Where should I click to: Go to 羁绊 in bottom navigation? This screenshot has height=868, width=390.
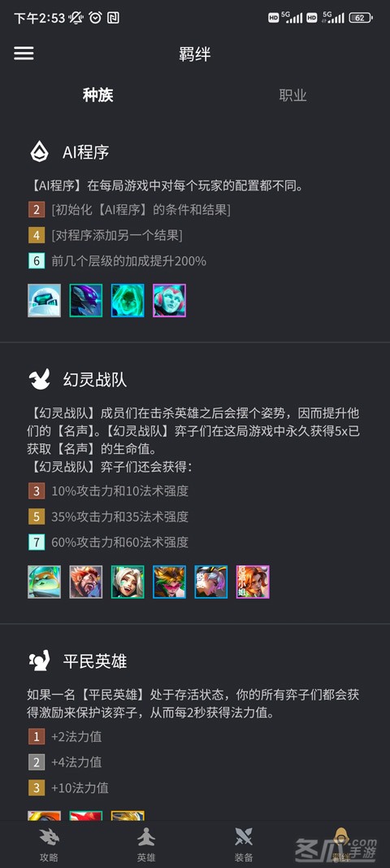tap(341, 845)
